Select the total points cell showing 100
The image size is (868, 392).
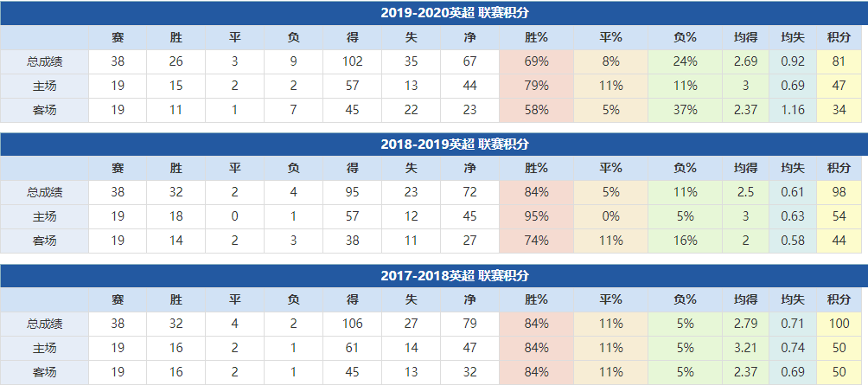pos(839,324)
